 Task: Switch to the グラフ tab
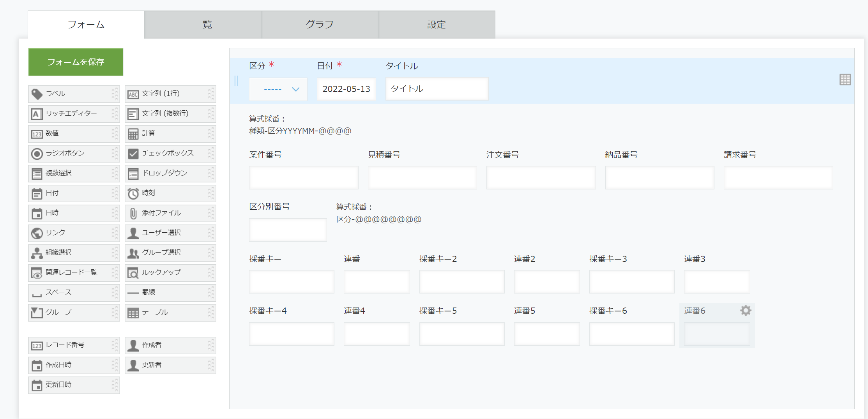pyautogui.click(x=320, y=25)
